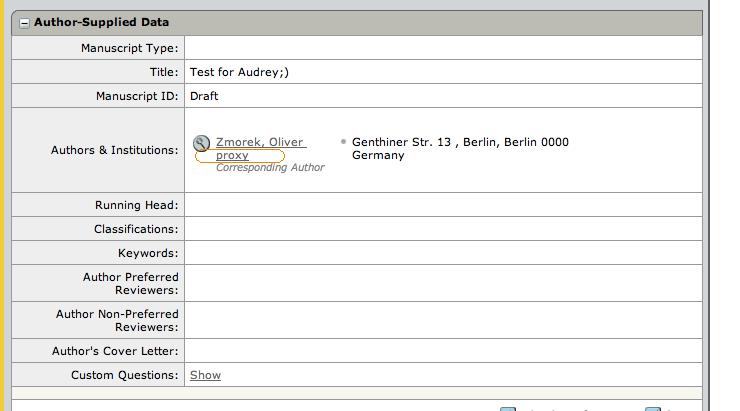Screen dimensions: 740x411
Task: Click the Draft manuscript ID value
Action: (204, 96)
